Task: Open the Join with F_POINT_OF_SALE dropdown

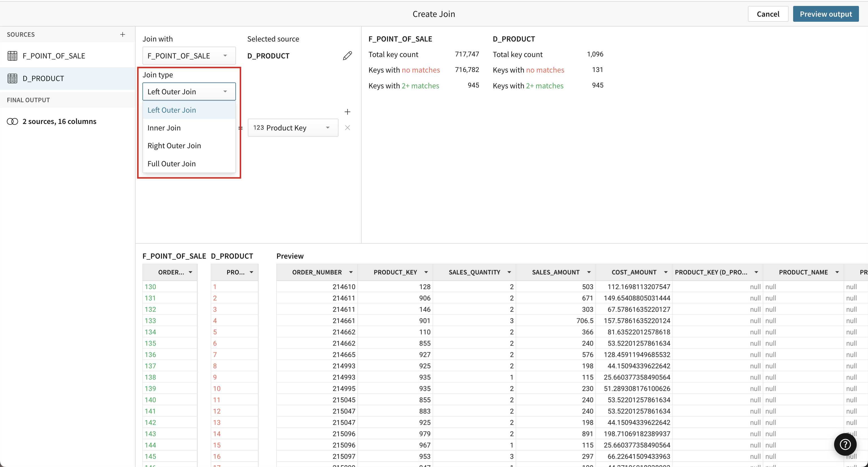Action: tap(189, 56)
